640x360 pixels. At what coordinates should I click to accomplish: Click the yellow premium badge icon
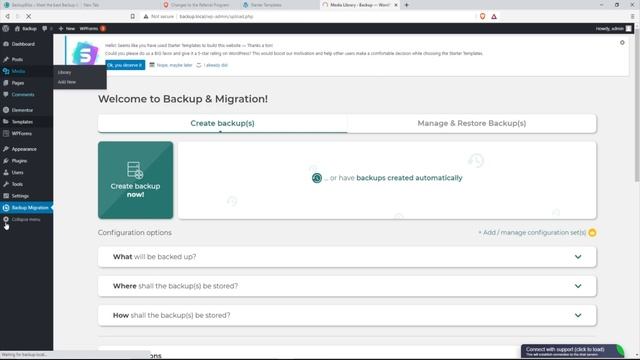592,233
